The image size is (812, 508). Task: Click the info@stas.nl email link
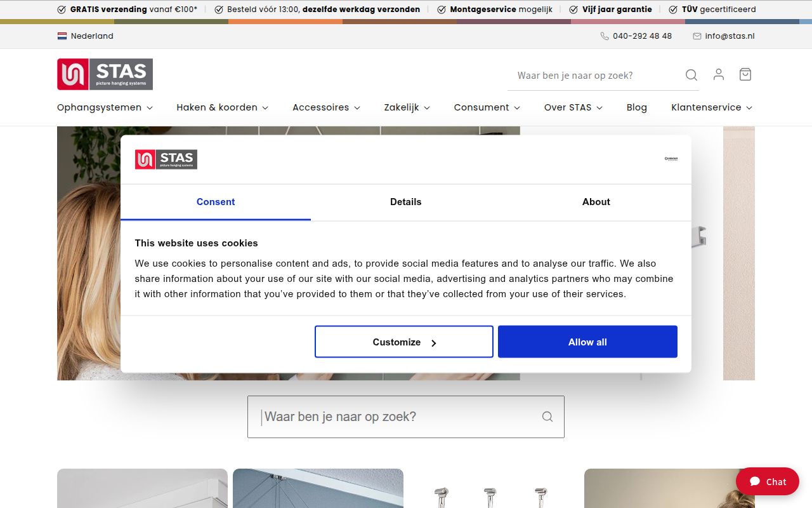[730, 36]
